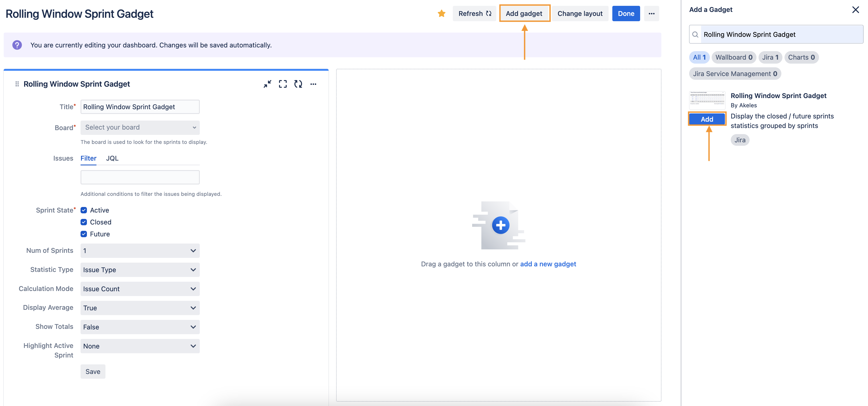Disable the Future sprint state checkbox
The width and height of the screenshot is (868, 406).
click(84, 234)
